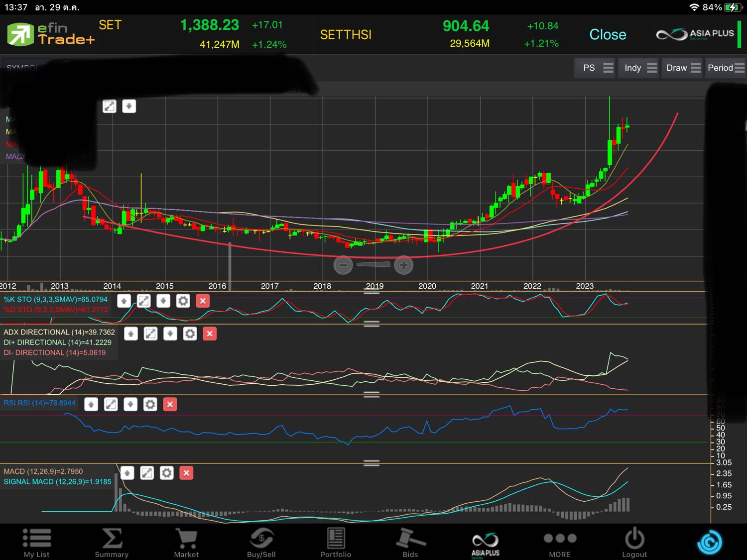Select the ASIA PLUS bottom tab
The image size is (747, 560).
point(486,545)
